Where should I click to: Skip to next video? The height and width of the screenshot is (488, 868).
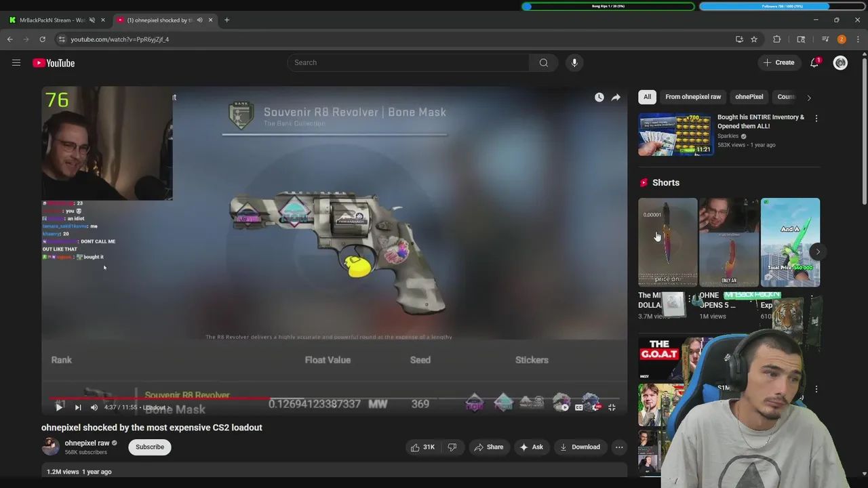78,407
